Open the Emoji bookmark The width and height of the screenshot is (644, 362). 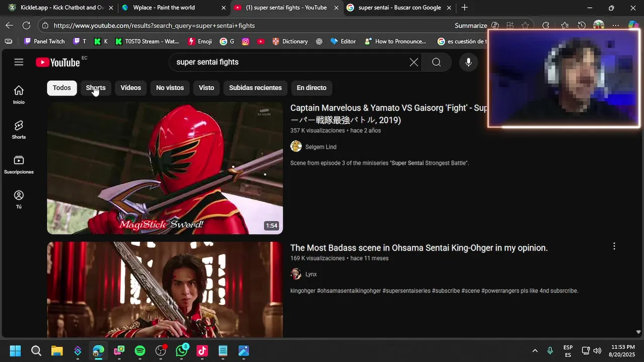click(200, 41)
